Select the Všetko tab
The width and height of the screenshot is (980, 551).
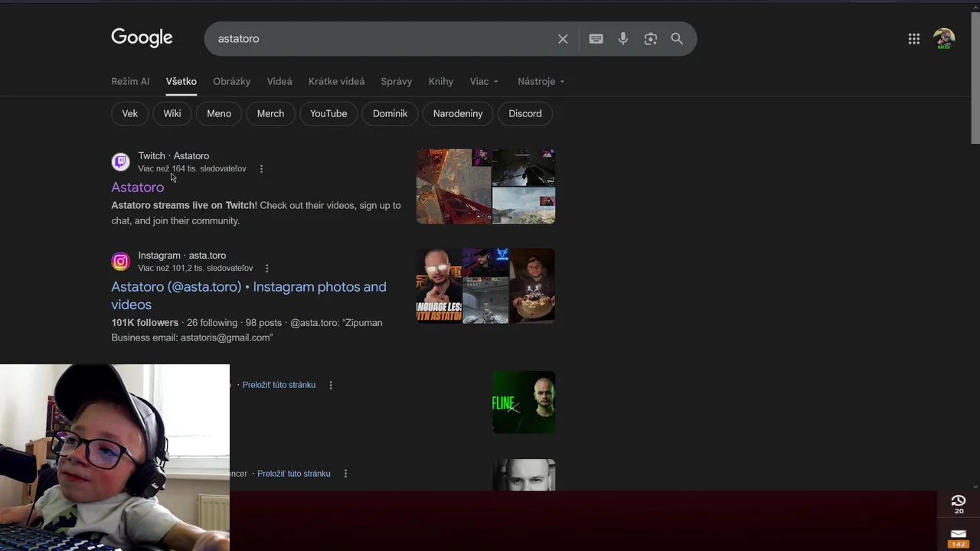(181, 81)
